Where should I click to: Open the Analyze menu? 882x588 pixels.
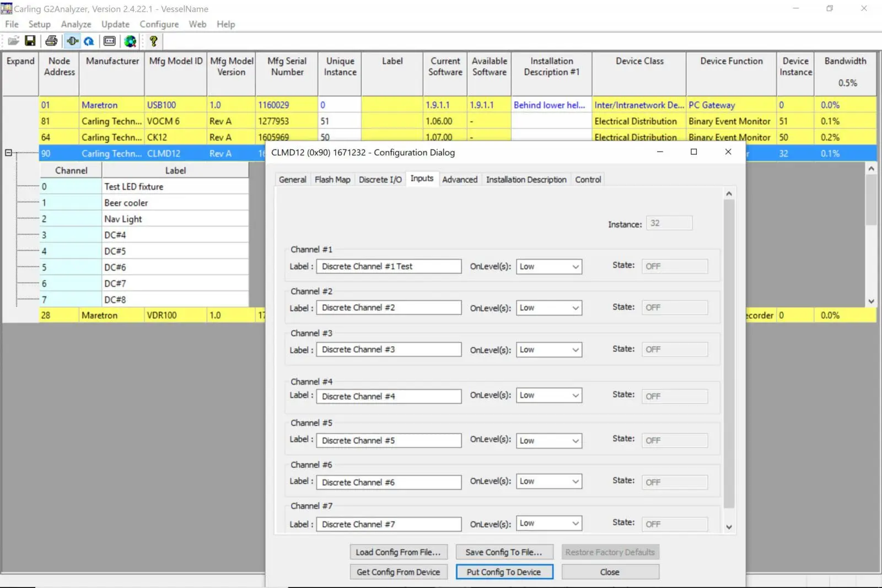click(76, 24)
